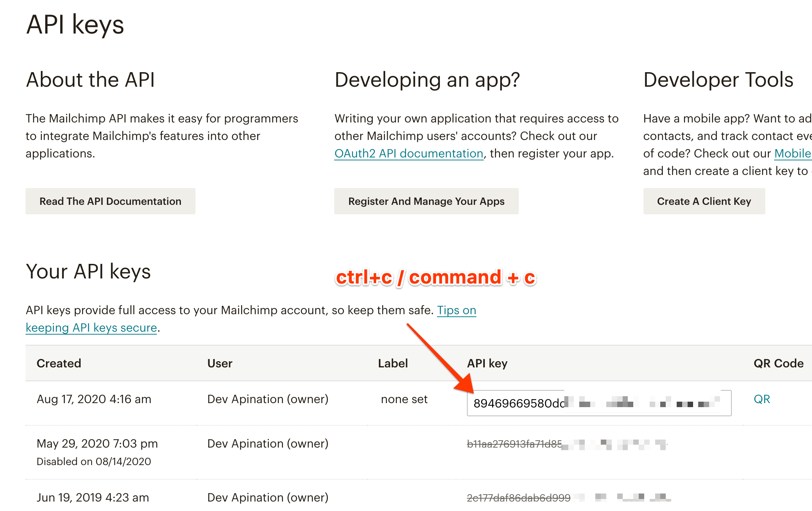Click the none set label text
This screenshot has width=812, height=511.
pyautogui.click(x=404, y=399)
